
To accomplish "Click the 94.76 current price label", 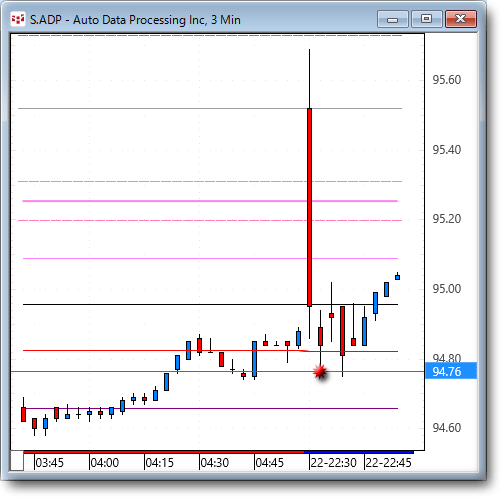I will [451, 371].
